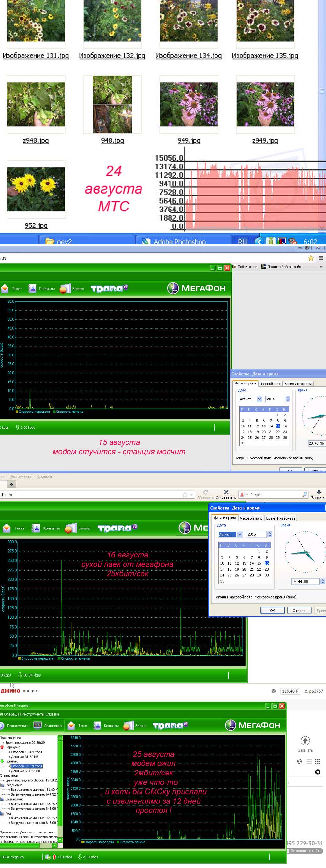Open Баланс icon in the 15 августа MegaFon window
This screenshot has width=326, height=868.
point(65,288)
